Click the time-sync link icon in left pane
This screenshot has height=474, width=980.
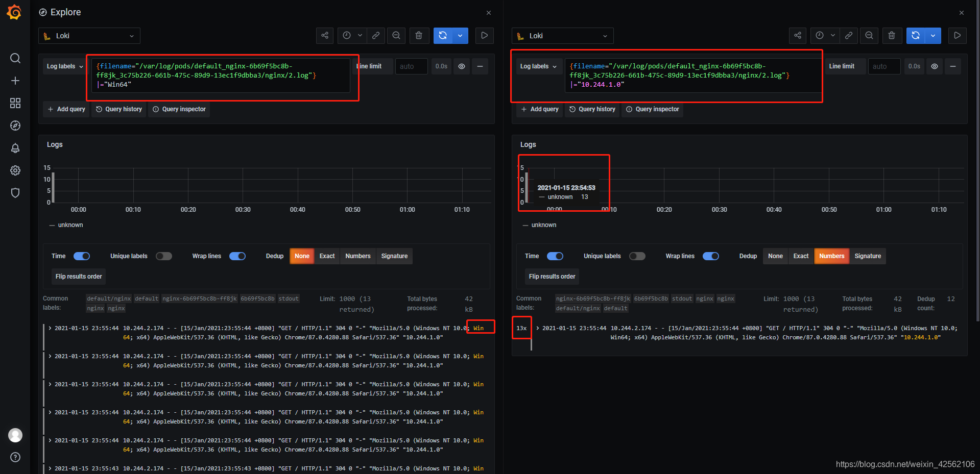coord(376,36)
